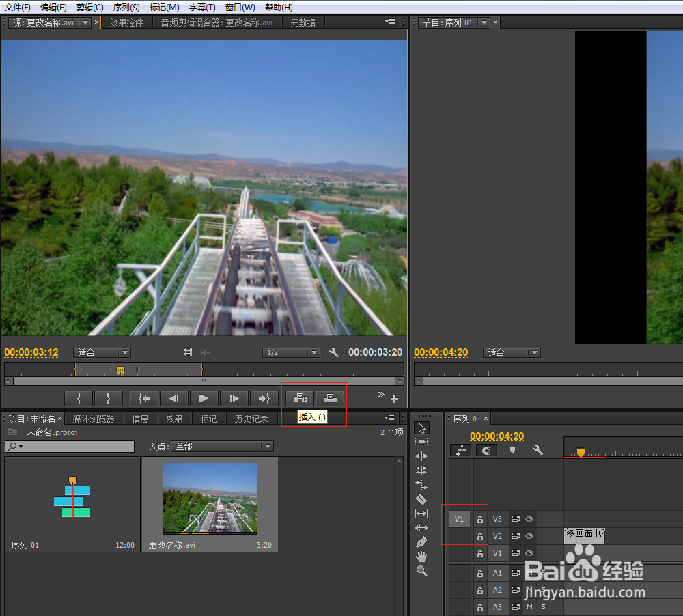Open source playback resolution 1/2 dropdown
The image size is (683, 616).
(x=291, y=352)
